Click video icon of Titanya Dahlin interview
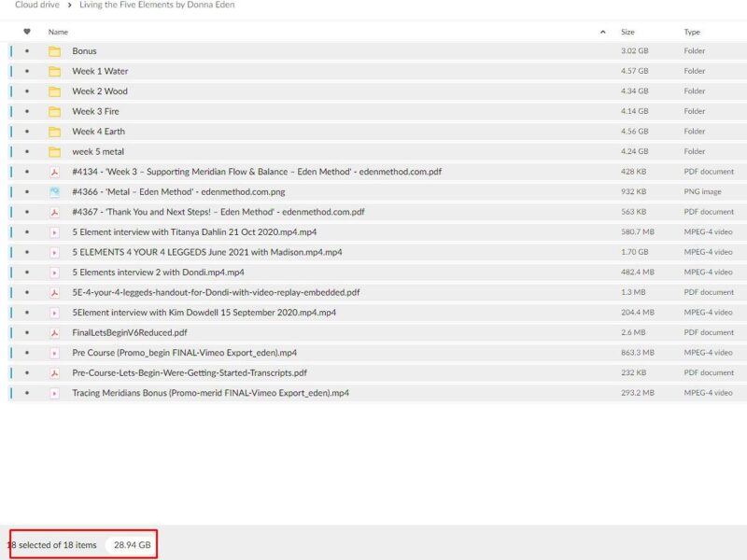 pos(54,232)
